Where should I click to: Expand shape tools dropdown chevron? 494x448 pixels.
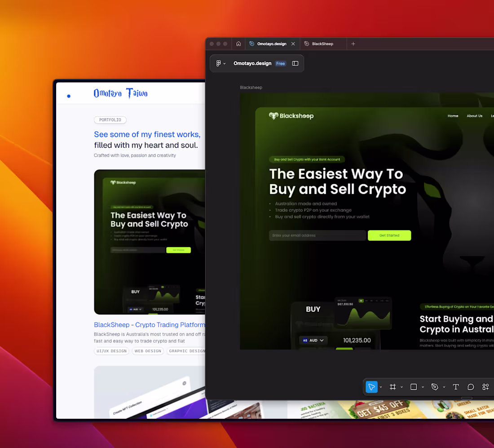pyautogui.click(x=423, y=387)
